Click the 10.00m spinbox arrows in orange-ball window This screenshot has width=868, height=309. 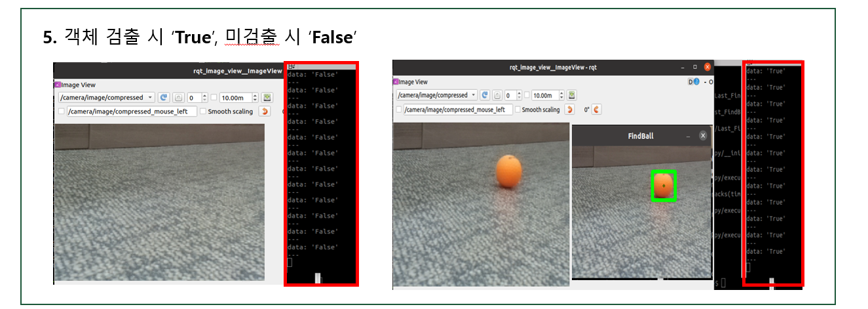[561, 95]
